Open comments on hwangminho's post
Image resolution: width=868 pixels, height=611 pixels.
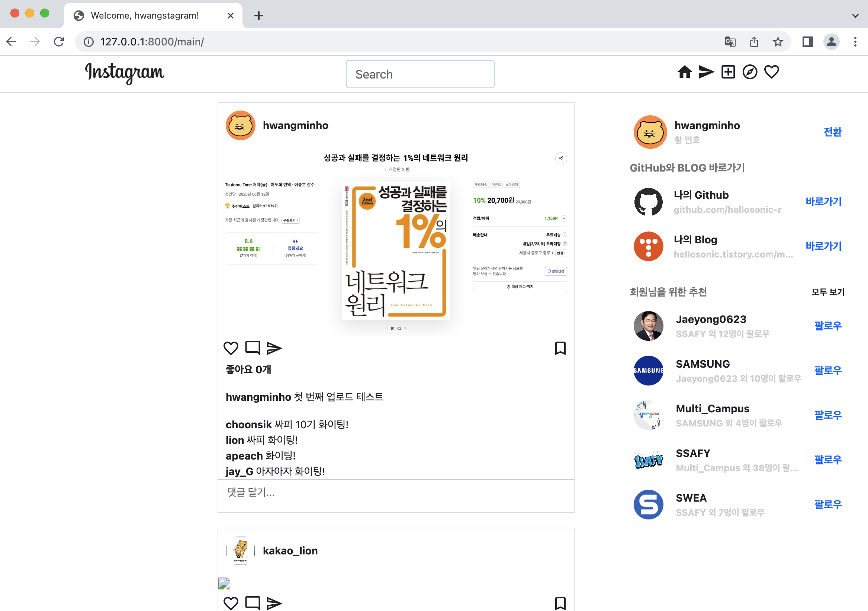(x=253, y=348)
